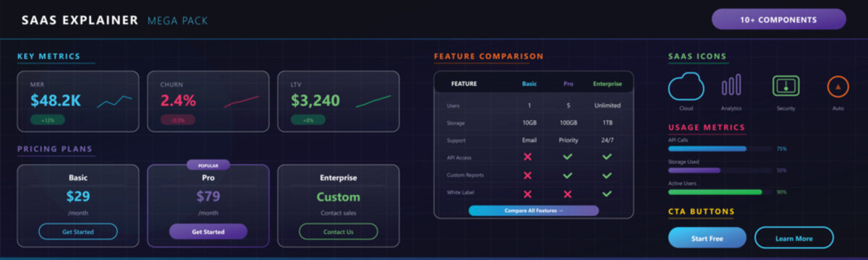
Task: Click the Users row label
Action: click(453, 105)
